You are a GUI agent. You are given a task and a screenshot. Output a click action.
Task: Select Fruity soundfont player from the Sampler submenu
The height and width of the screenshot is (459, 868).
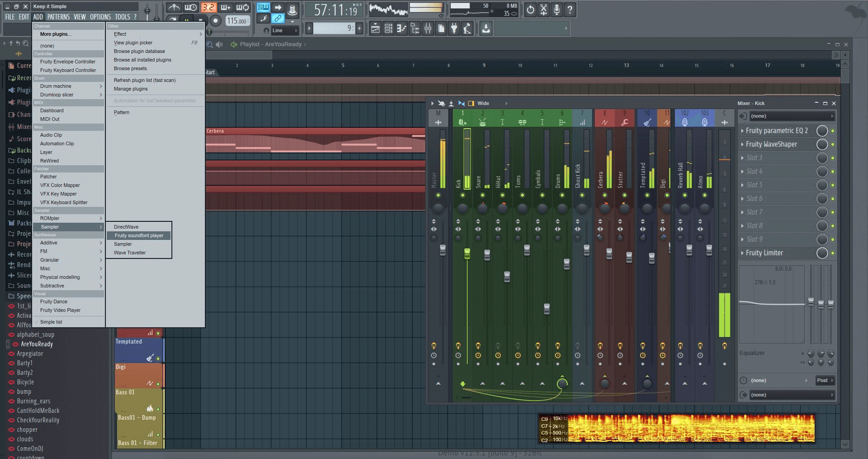[x=139, y=235]
